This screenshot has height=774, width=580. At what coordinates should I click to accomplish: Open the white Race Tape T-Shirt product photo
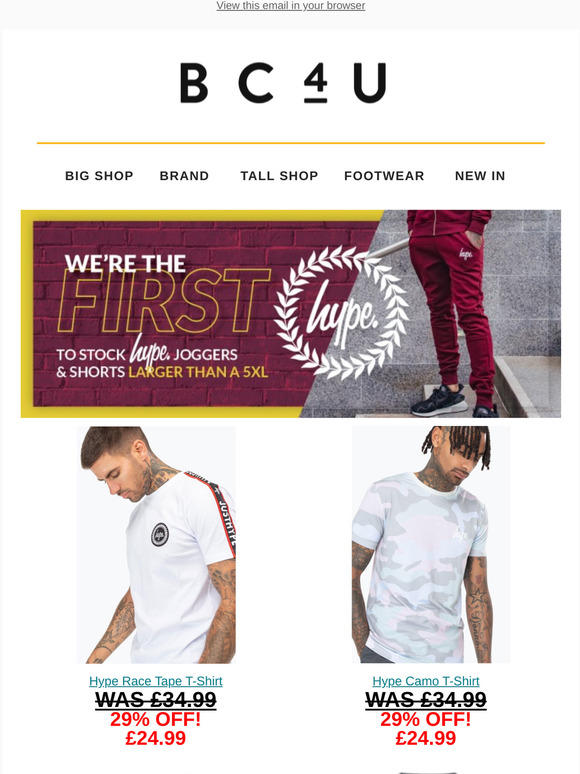pyautogui.click(x=156, y=545)
